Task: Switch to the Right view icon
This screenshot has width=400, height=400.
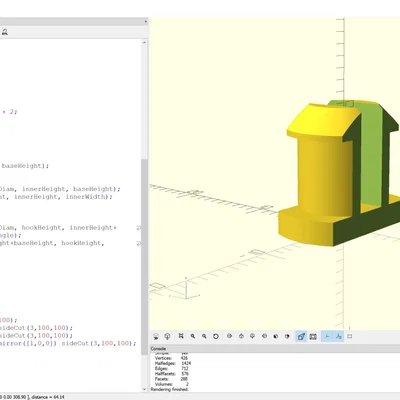Action: 229,336
